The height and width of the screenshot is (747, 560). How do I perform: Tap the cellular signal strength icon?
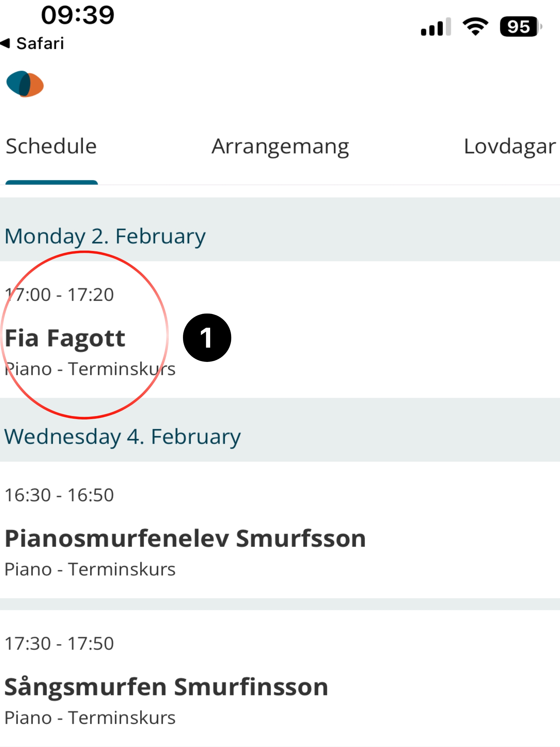point(436,27)
